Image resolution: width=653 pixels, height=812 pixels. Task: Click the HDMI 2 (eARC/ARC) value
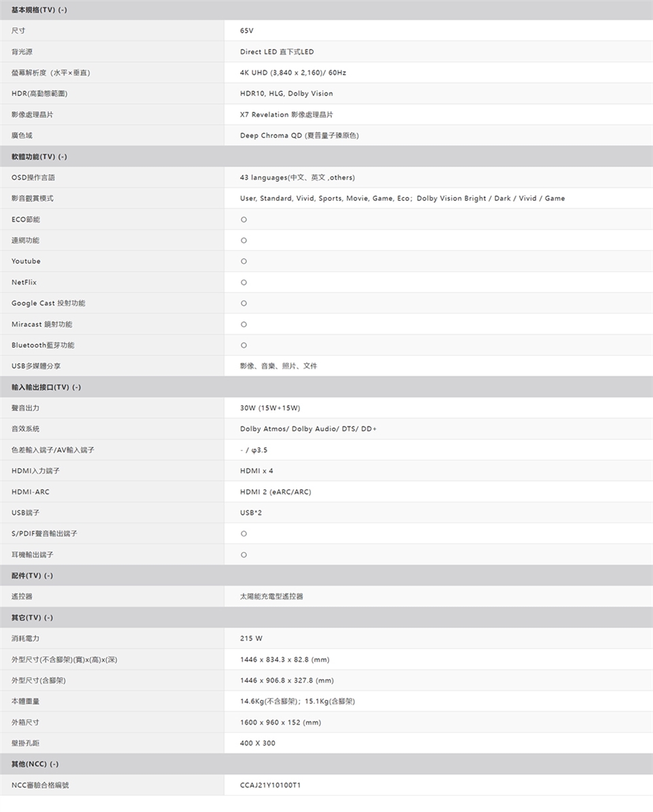click(275, 491)
